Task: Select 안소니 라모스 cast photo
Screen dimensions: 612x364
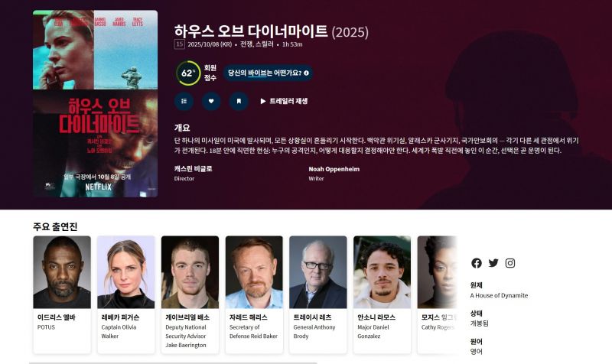Action: tap(382, 272)
